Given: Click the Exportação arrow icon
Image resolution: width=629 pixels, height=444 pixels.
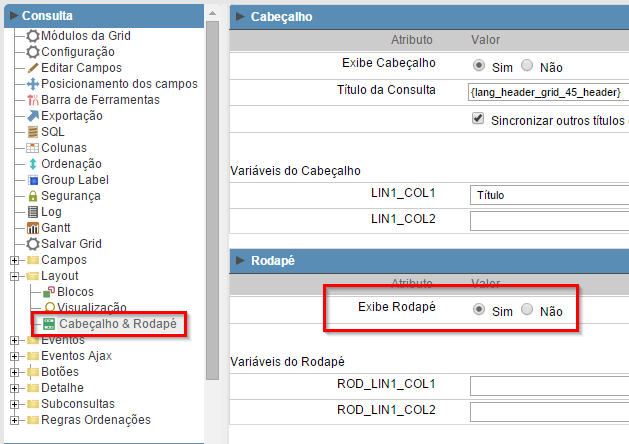Looking at the screenshot, I should 33,116.
